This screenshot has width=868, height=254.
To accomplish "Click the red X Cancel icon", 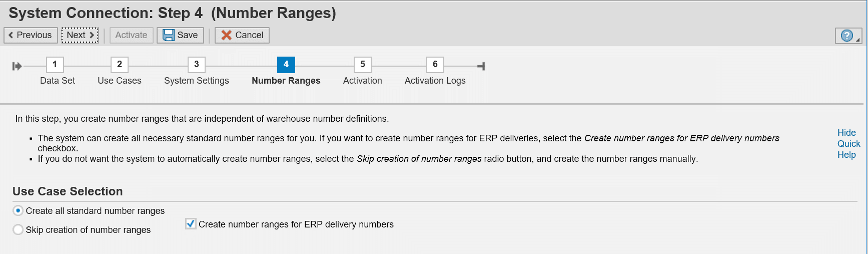I will tap(227, 35).
